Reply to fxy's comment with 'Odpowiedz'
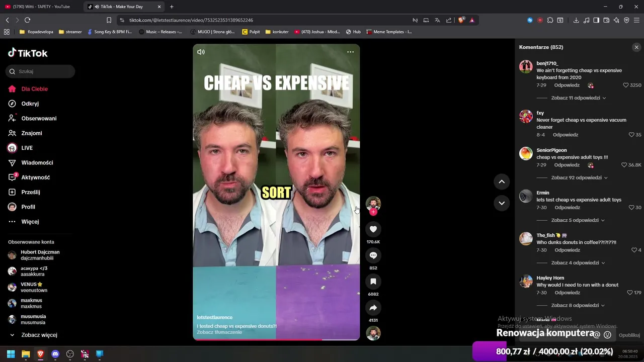Viewport: 644px width, 362px height. coord(566,135)
